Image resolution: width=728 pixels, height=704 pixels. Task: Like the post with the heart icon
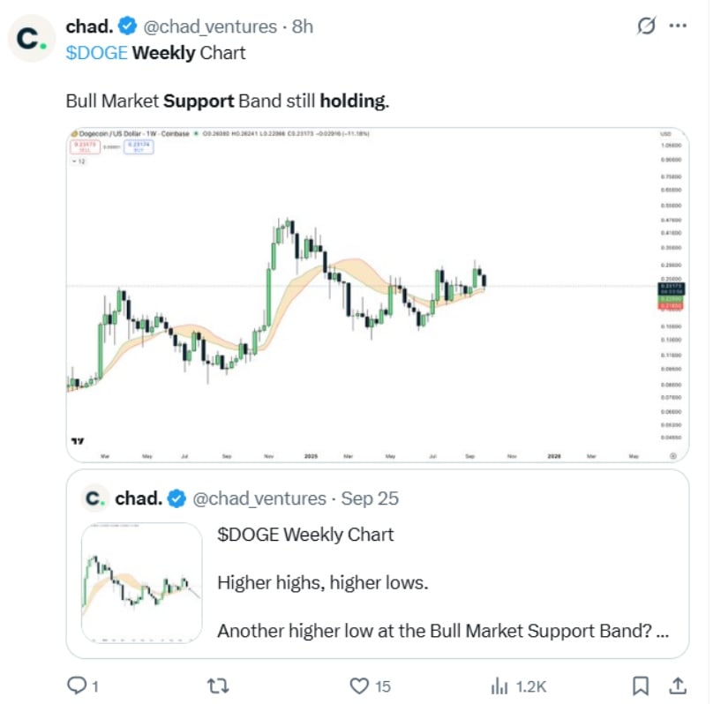[x=359, y=685]
